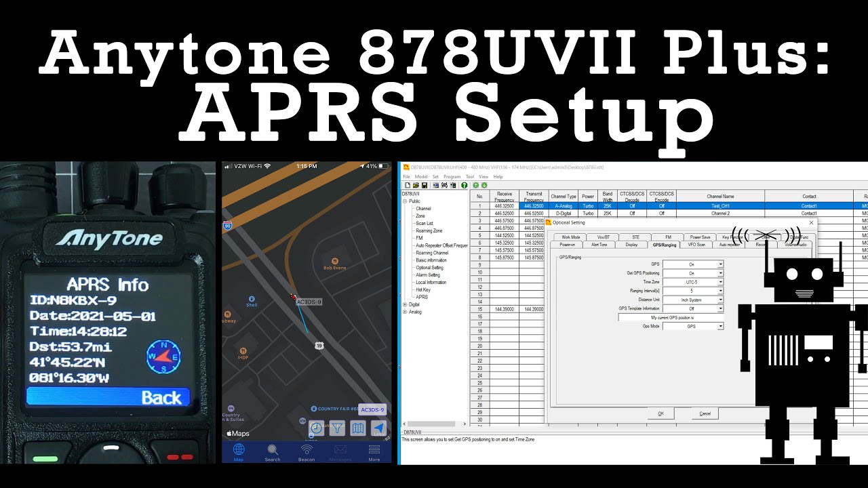Click the Channel 2 name cell
The width and height of the screenshot is (868, 488).
tap(720, 213)
